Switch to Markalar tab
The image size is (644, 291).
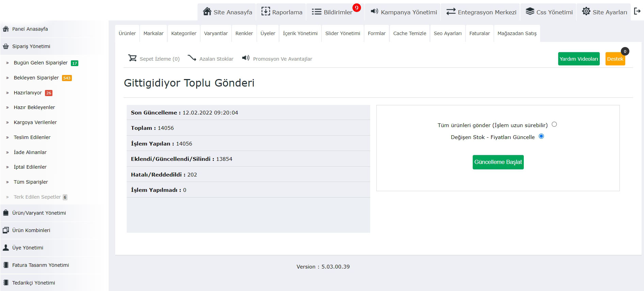(153, 33)
